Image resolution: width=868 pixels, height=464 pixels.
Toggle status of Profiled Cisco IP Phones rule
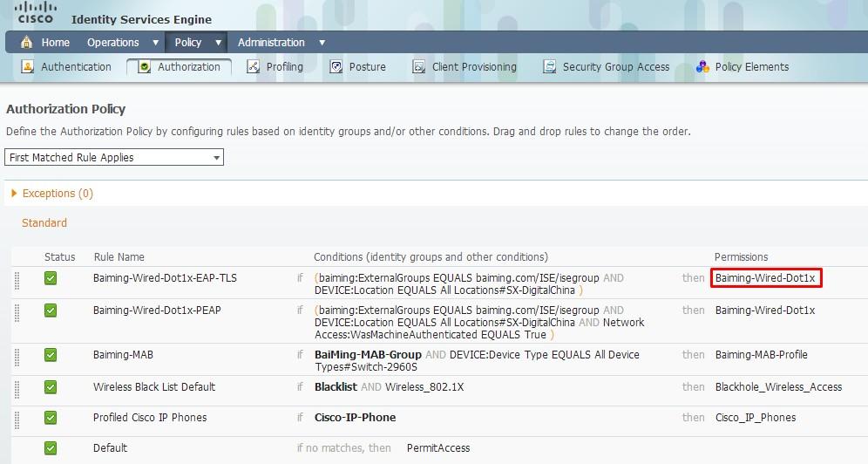click(x=51, y=418)
